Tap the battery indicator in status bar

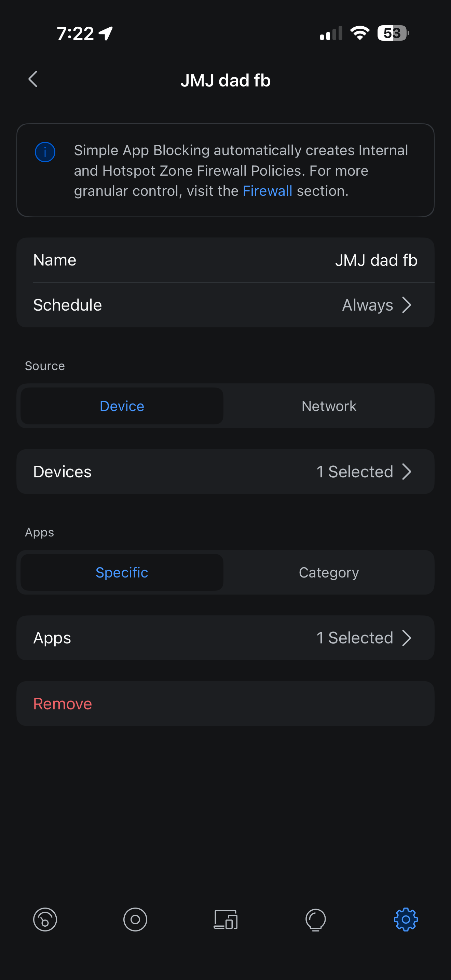pos(393,33)
